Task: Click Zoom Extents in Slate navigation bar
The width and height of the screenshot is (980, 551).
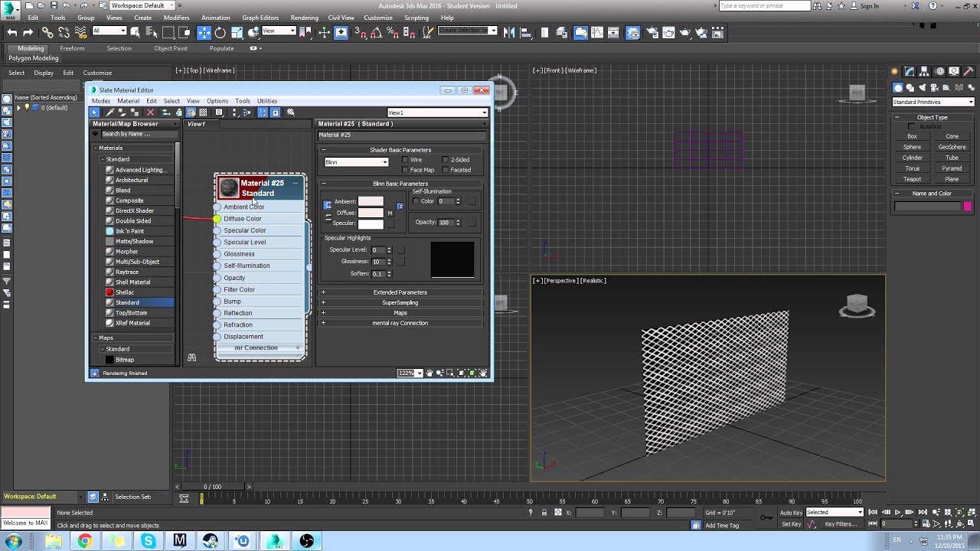Action: click(462, 373)
